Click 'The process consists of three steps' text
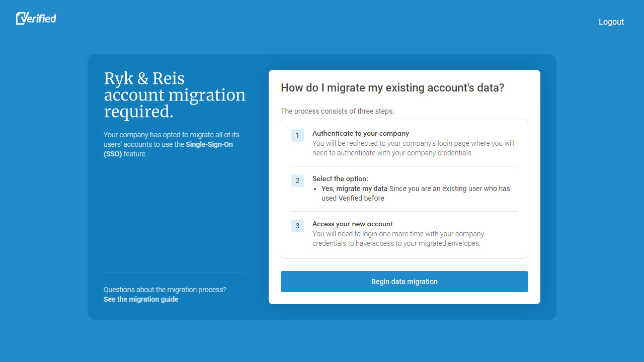 [x=338, y=111]
